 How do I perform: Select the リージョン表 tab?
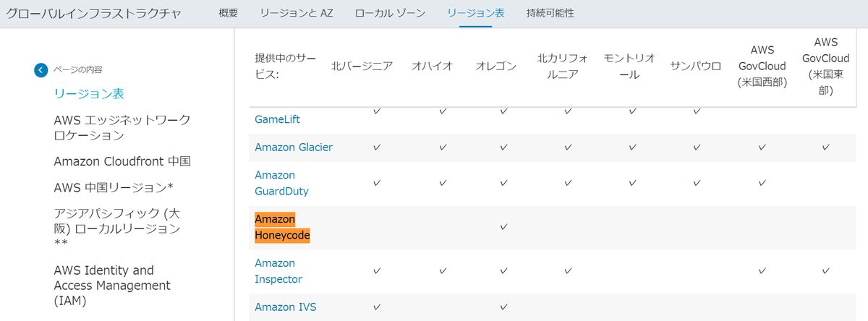click(x=475, y=13)
